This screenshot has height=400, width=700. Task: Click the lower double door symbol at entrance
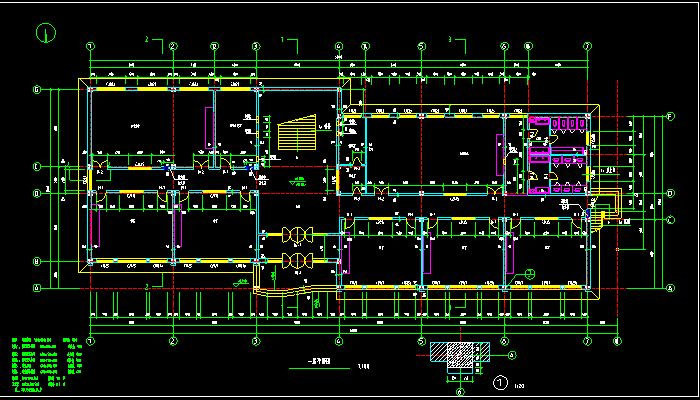click(297, 261)
